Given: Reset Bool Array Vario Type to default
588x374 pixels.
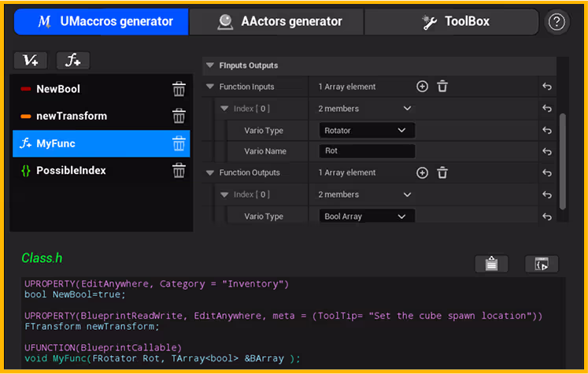Looking at the screenshot, I should (x=547, y=217).
